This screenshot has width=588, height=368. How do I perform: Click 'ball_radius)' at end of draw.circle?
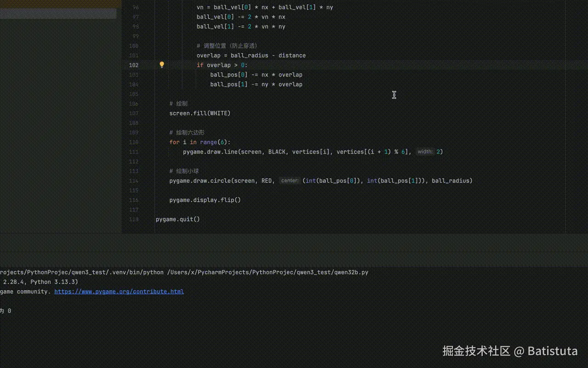pos(452,181)
